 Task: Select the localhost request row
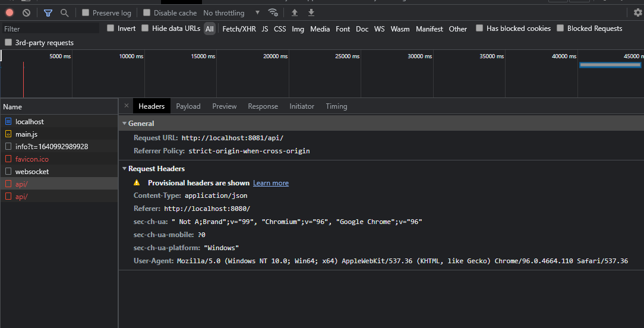pyautogui.click(x=59, y=121)
